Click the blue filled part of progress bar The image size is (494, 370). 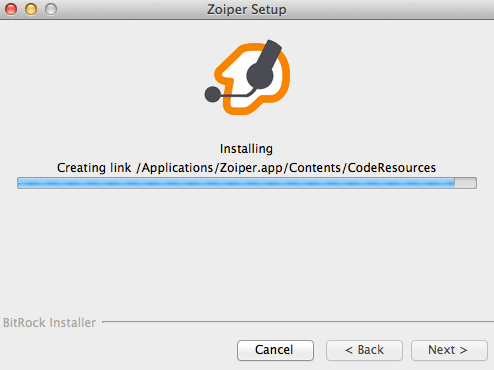pyautogui.click(x=236, y=183)
